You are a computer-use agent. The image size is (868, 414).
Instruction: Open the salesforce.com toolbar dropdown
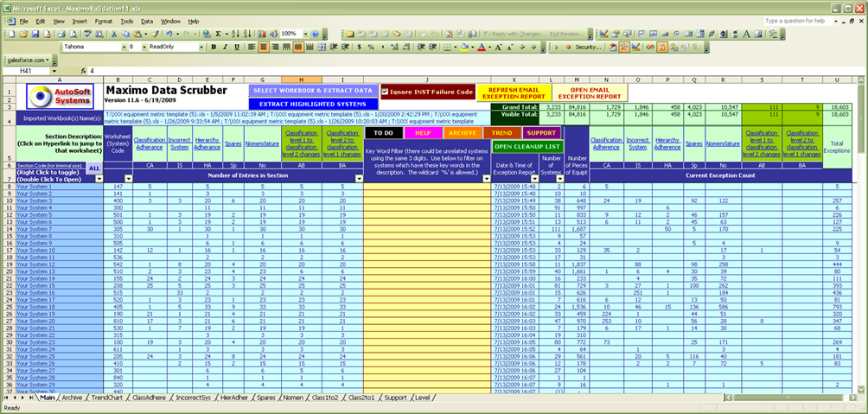coord(28,60)
